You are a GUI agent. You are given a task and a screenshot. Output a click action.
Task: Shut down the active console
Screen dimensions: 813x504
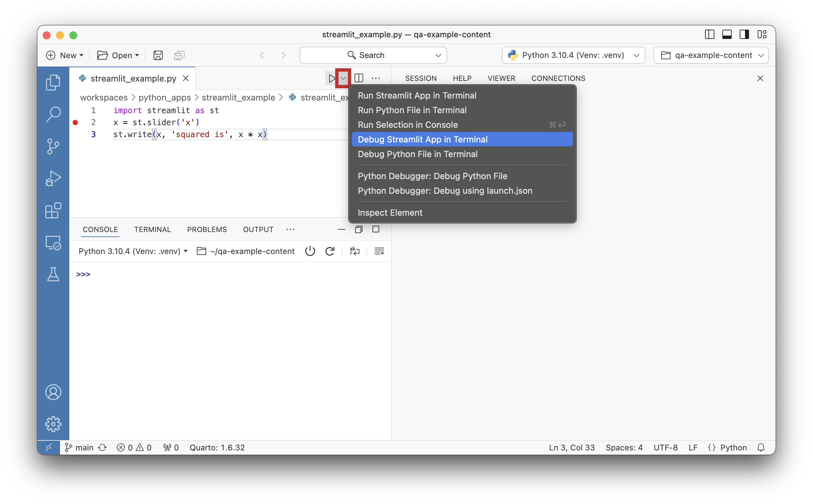310,251
